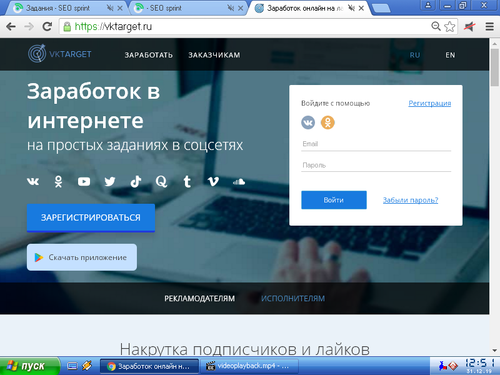Click the Twitter bird icon

[110, 182]
